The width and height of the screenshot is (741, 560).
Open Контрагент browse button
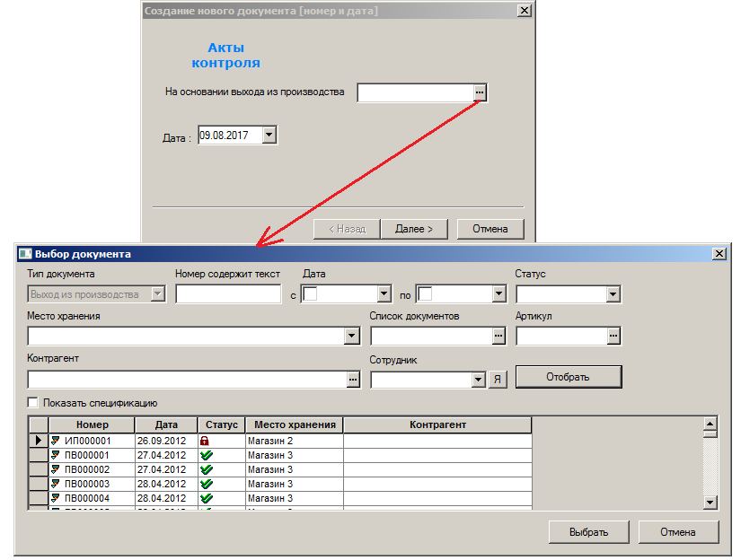coord(353,379)
